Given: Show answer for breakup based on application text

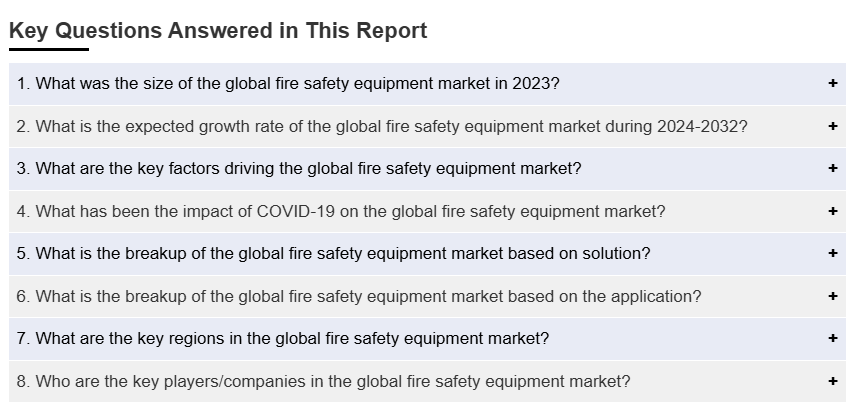Looking at the screenshot, I should coord(359,297).
